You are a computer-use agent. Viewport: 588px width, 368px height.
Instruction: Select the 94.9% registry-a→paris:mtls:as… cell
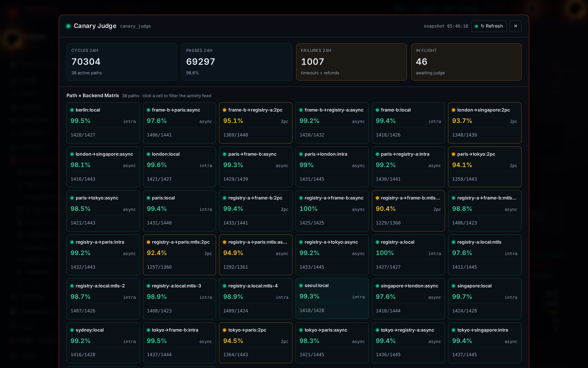click(256, 255)
